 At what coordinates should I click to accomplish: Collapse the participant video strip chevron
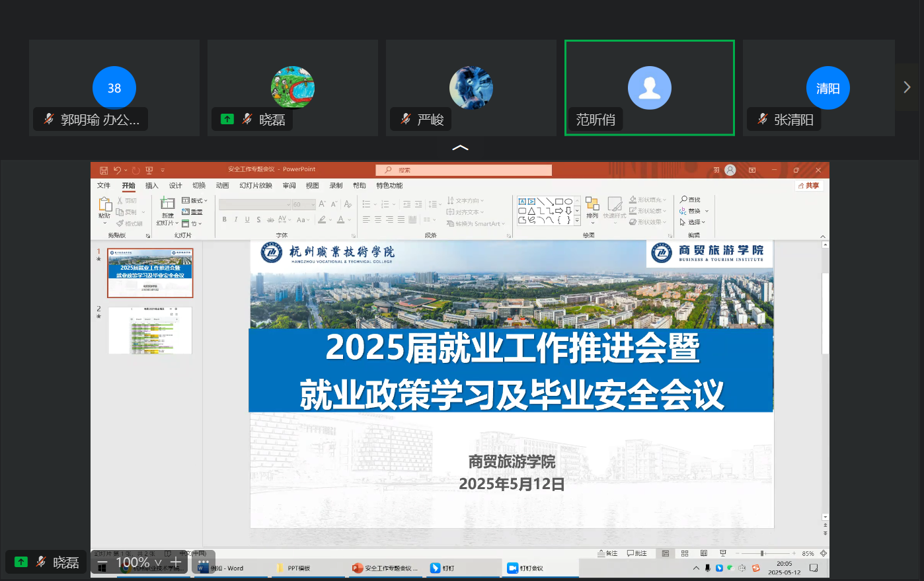(x=460, y=147)
